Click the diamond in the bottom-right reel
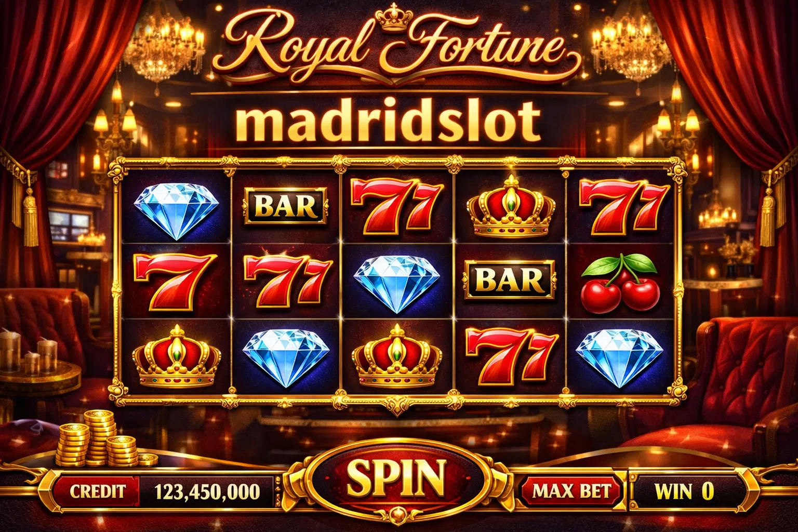Image resolution: width=798 pixels, height=532 pixels. click(620, 358)
